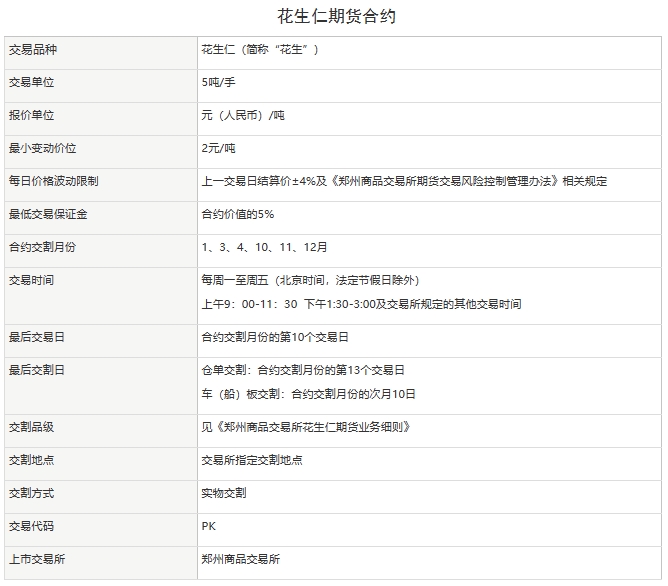Image resolution: width=668 pixels, height=586 pixels.
Task: Select the 交易所指定交割地点 value
Action: click(252, 460)
